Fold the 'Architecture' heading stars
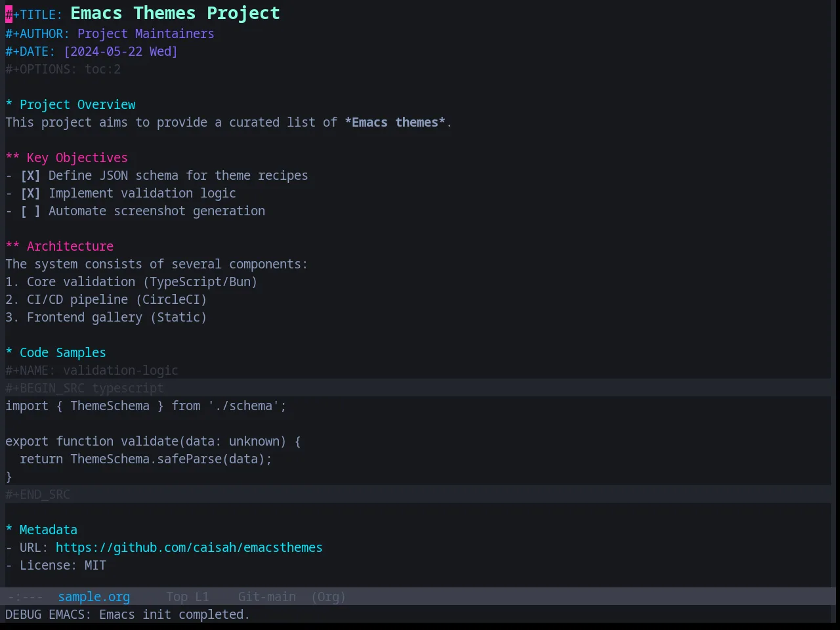This screenshot has height=630, width=840. coord(12,246)
